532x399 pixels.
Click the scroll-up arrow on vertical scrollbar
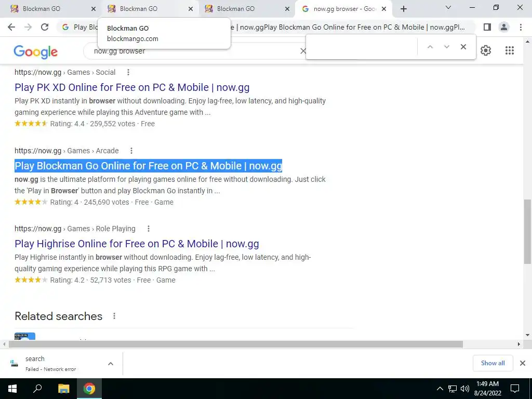[x=527, y=42]
